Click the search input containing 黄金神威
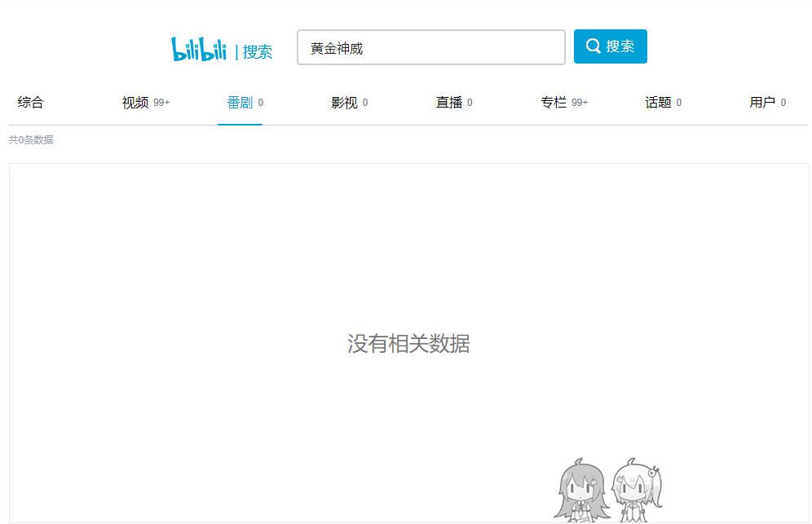The width and height of the screenshot is (812, 524). pos(430,46)
